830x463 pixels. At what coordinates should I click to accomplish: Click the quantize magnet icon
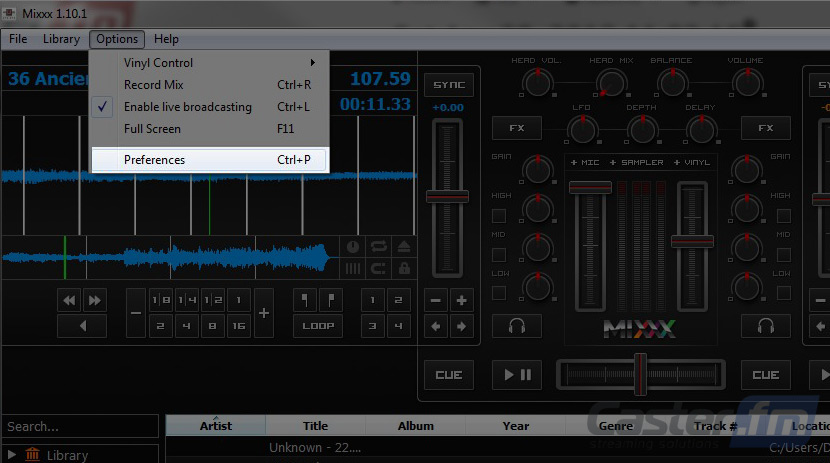tap(378, 268)
